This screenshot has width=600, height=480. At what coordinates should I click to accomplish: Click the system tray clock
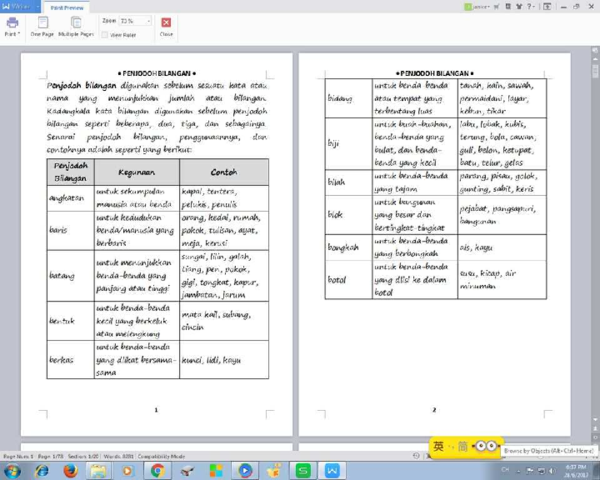coord(575,471)
